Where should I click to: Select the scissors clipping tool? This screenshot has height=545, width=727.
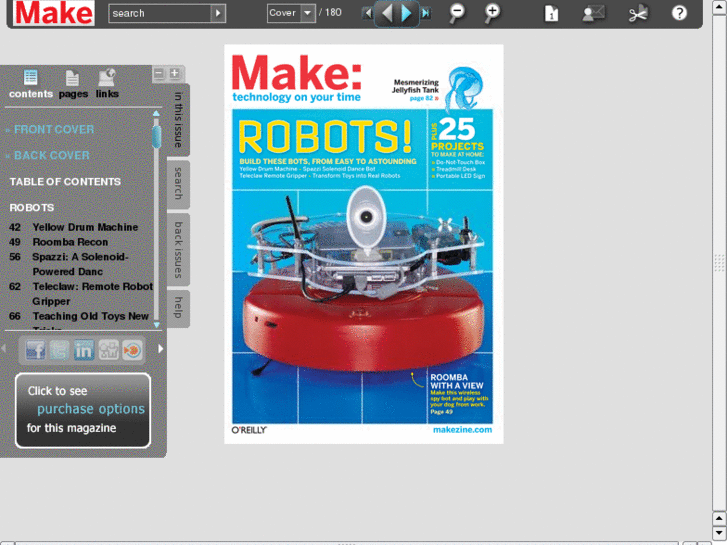638,13
